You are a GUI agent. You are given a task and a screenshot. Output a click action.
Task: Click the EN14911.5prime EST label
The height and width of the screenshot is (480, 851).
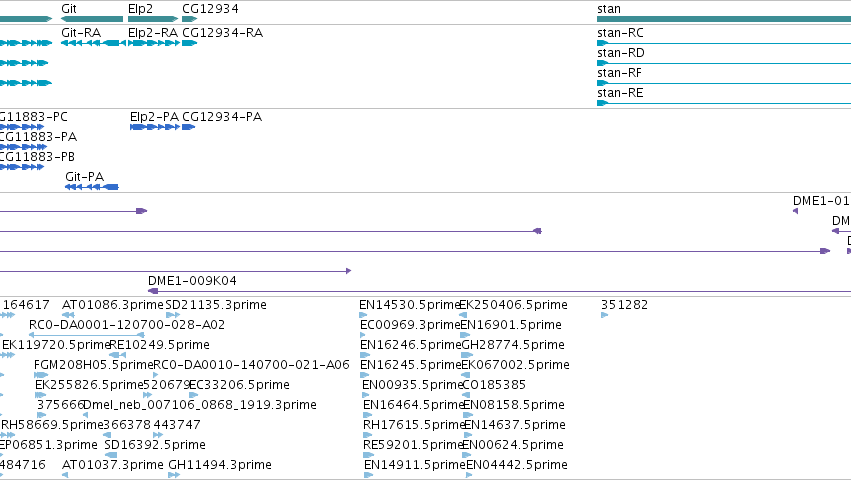point(415,465)
